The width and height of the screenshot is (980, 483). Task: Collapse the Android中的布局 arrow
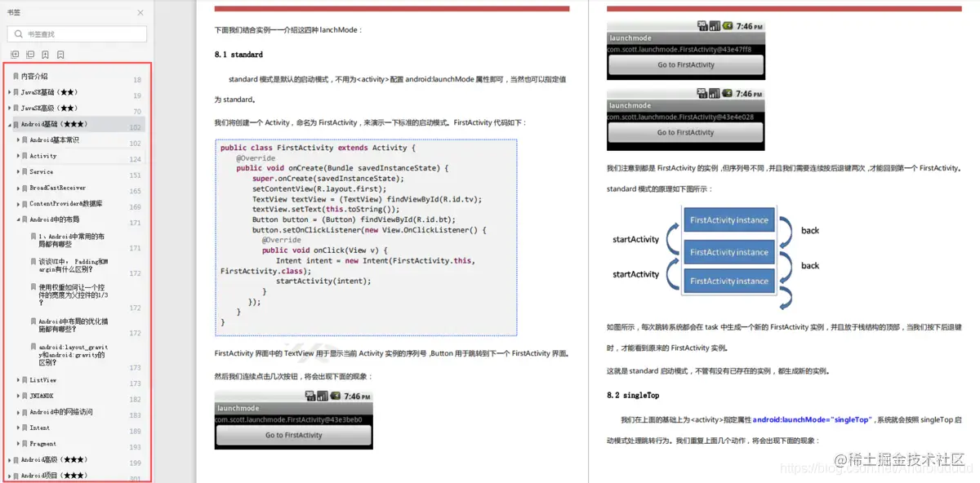click(x=18, y=219)
